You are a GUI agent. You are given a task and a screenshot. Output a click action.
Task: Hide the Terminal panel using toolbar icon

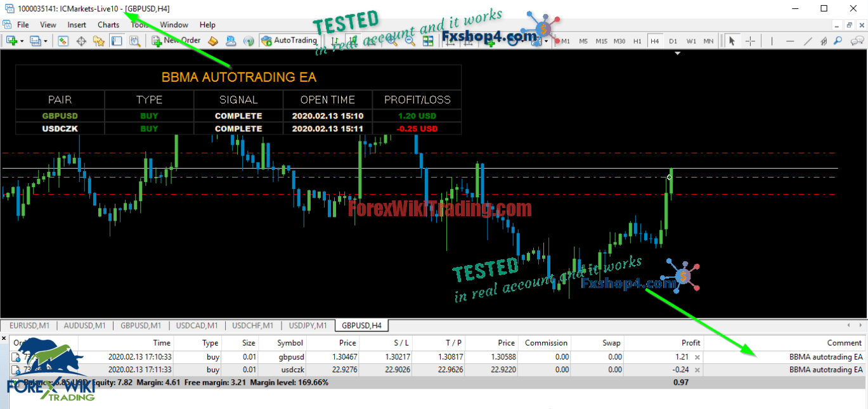pos(117,41)
